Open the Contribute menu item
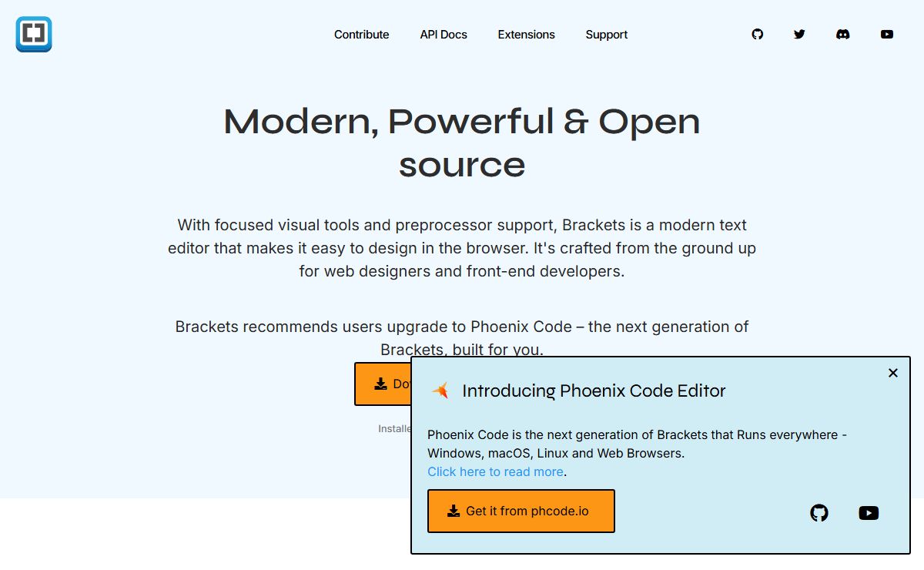Image resolution: width=924 pixels, height=570 pixels. [361, 35]
